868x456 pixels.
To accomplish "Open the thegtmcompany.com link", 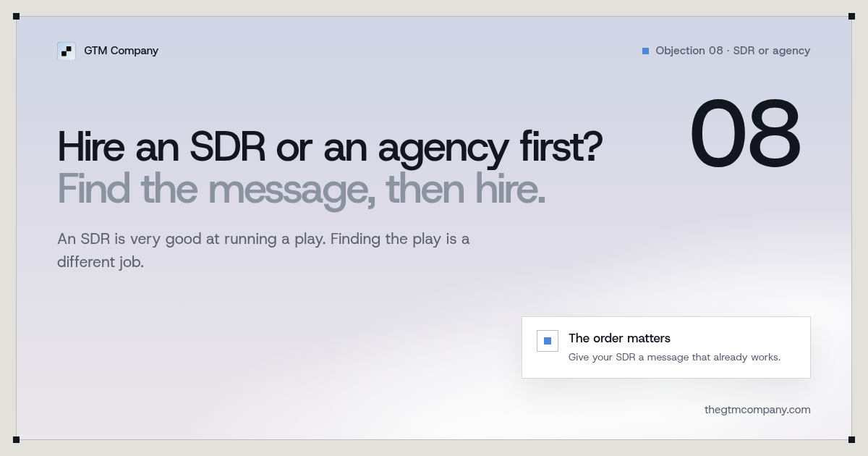I will [x=757, y=410].
